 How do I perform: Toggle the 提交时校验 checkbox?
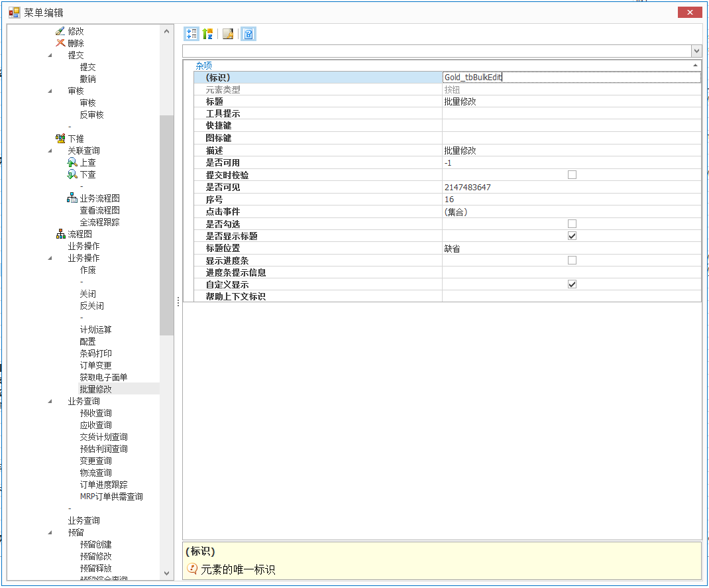pos(572,174)
